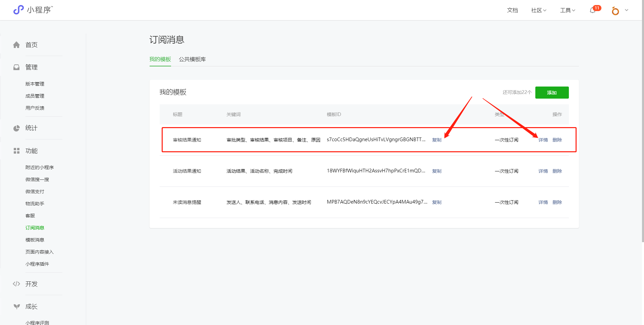Viewport: 644px width, 325px height.
Task: Click the 成长 sprout icon
Action: click(16, 306)
